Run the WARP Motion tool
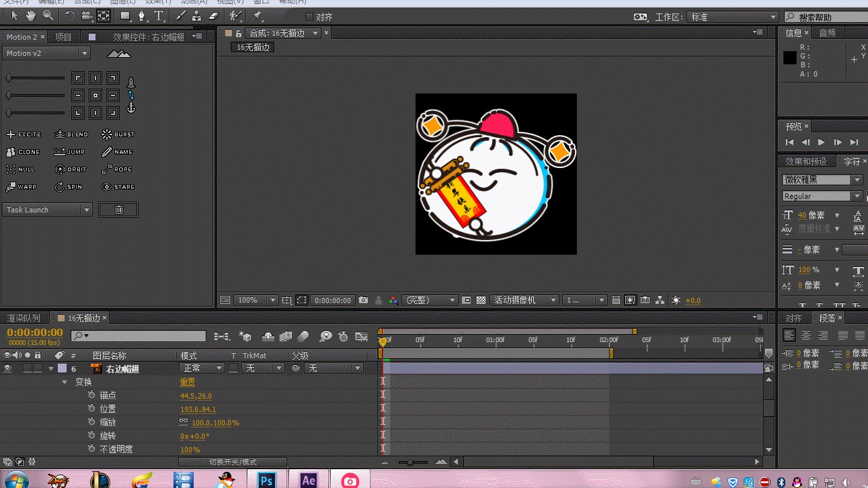This screenshot has width=868, height=488. coord(22,187)
